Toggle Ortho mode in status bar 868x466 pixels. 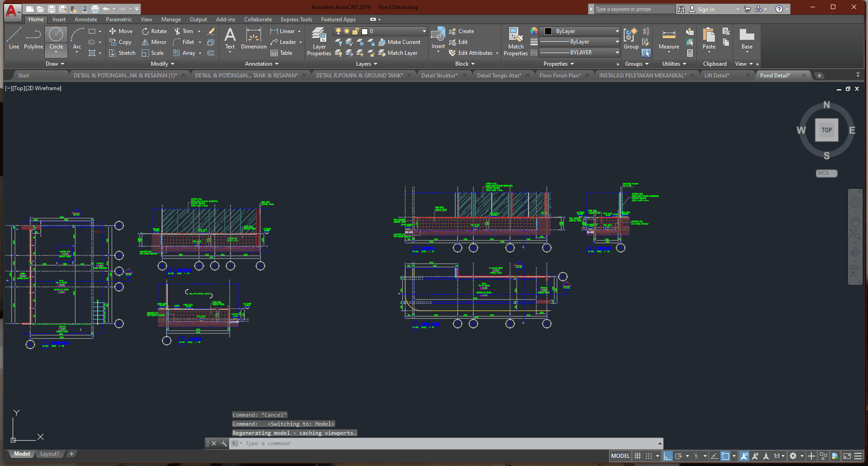667,456
